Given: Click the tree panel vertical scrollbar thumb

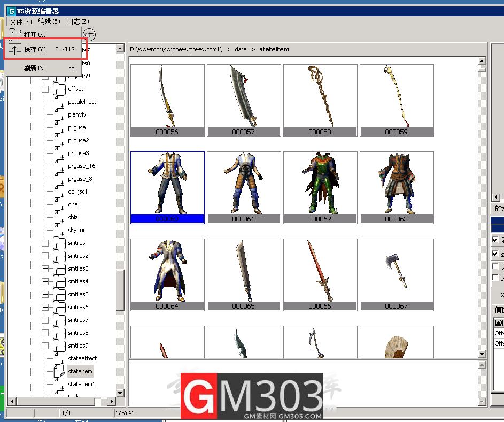Looking at the screenshot, I should [120, 290].
